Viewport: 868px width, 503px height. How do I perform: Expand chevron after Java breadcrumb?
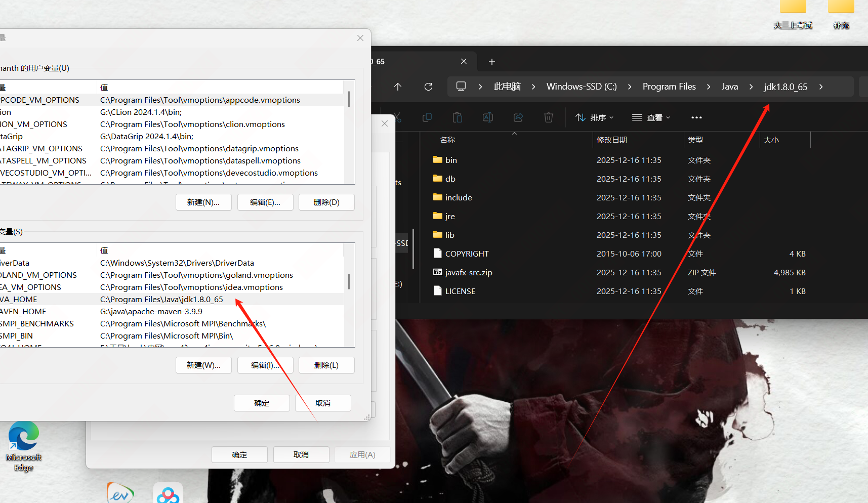coord(751,87)
